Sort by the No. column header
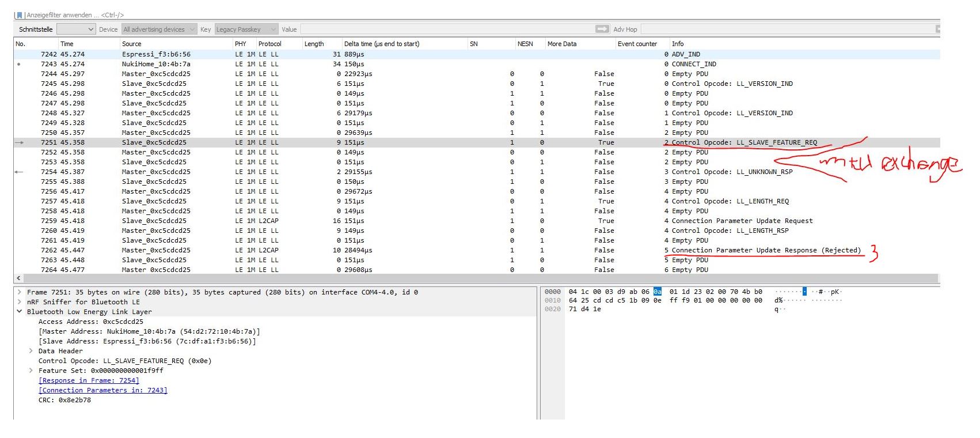Viewport: 980px width, 438px height. click(x=36, y=44)
